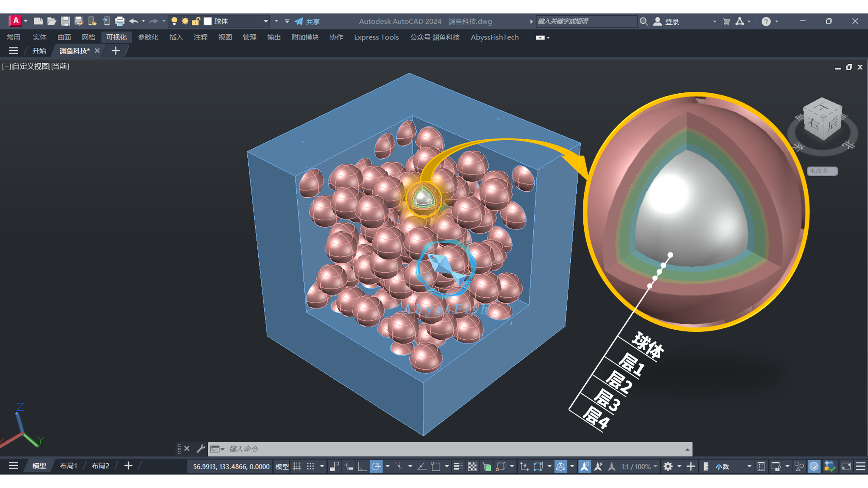Click the Quick Properties icon in status bar
Screen dimensions: 868x488
pos(761,466)
